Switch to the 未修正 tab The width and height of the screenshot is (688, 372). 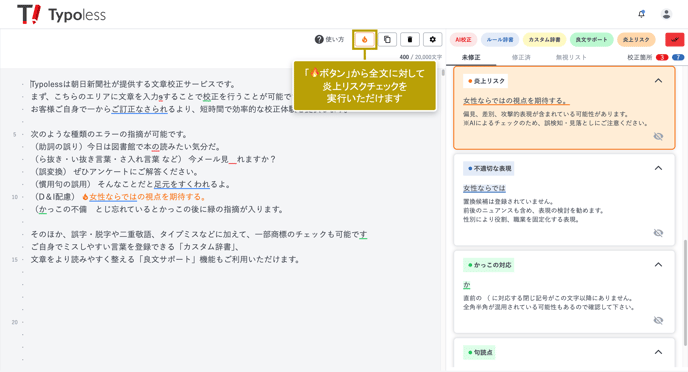471,57
